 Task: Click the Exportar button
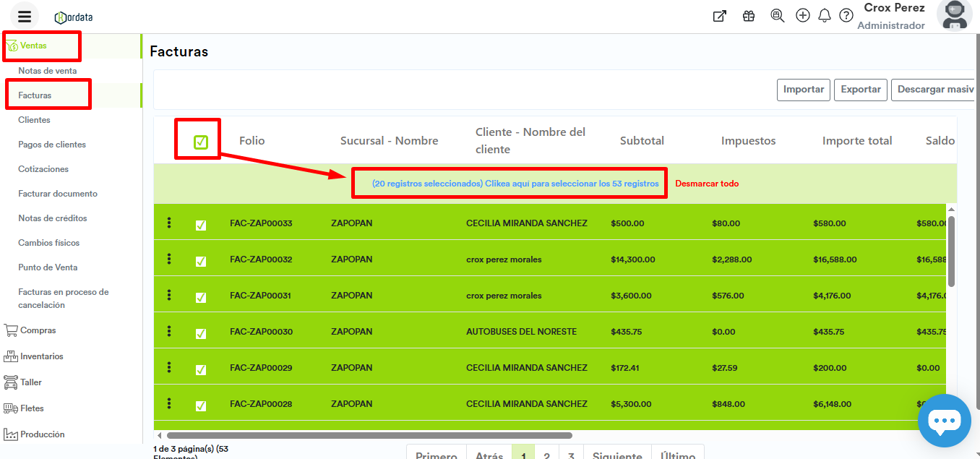coord(860,90)
